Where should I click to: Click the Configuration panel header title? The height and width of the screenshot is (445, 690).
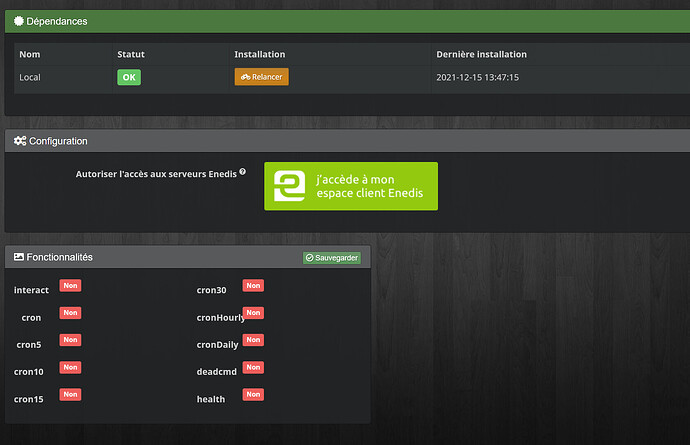pyautogui.click(x=58, y=141)
